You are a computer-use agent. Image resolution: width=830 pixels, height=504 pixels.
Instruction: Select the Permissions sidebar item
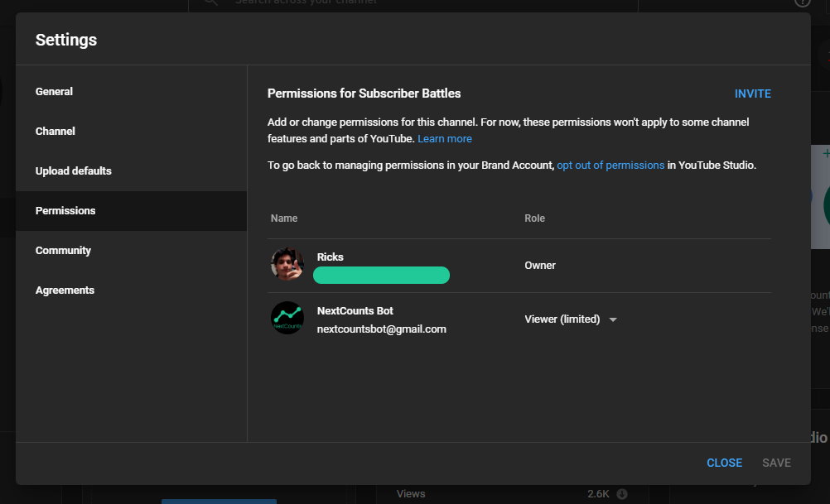click(131, 210)
